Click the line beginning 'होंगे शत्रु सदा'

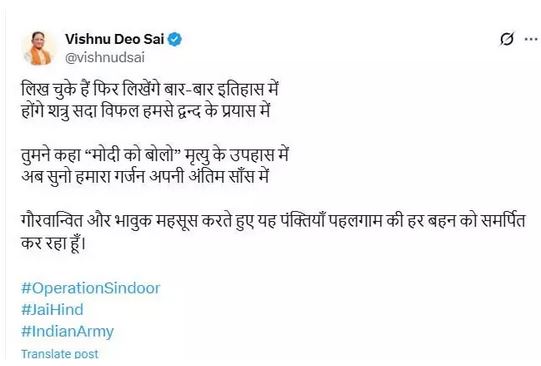click(146, 111)
